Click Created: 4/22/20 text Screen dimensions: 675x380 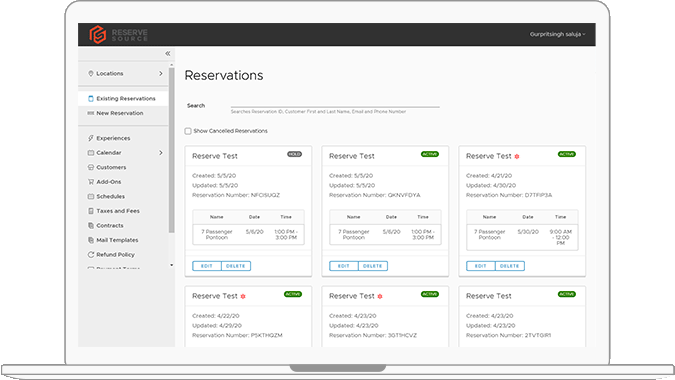216,316
